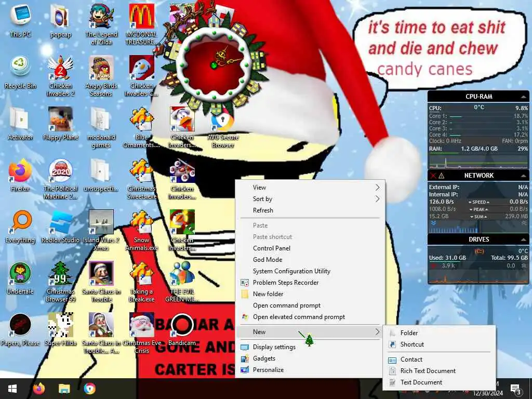Select the Snow Animals.exe icon

coord(141,230)
